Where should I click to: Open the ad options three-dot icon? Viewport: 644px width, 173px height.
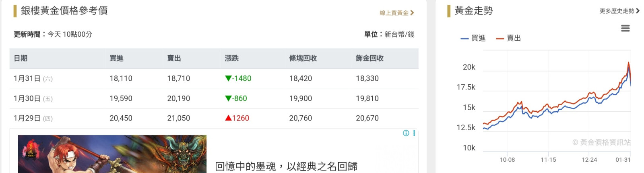tap(414, 133)
